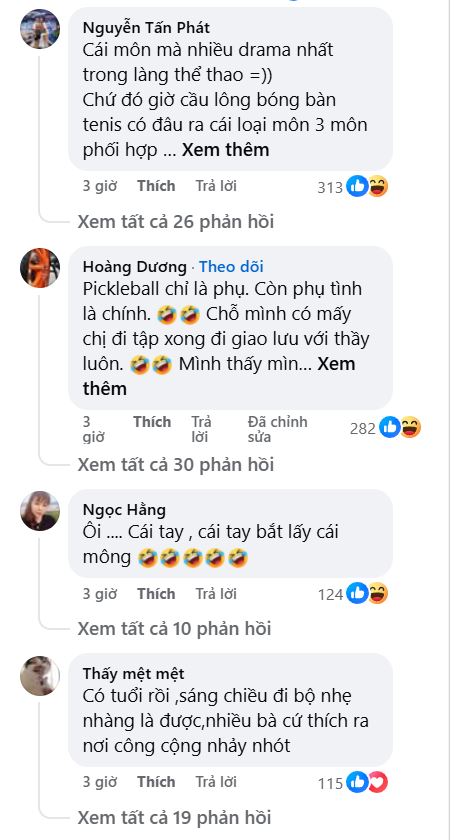Open the reactions on the Thấy mệt mệt comment
The height and width of the screenshot is (840, 454).
coord(352,783)
